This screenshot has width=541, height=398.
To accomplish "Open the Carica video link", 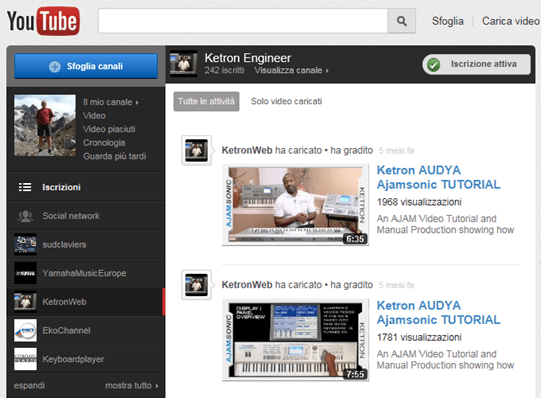I will [x=511, y=21].
